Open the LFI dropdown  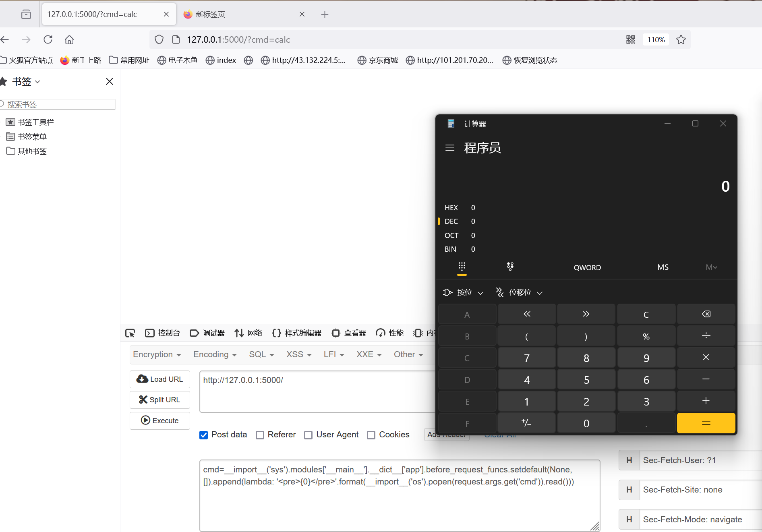[334, 354]
